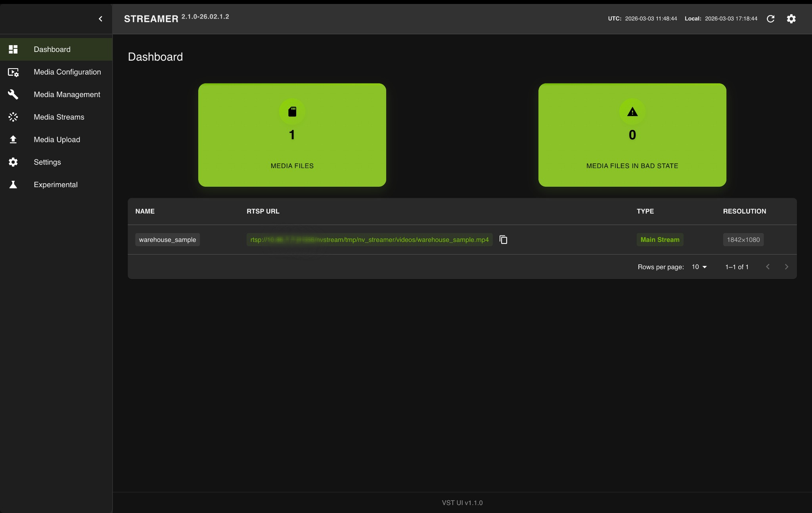Open settings gear in top-right header
The image size is (812, 513).
(791, 19)
